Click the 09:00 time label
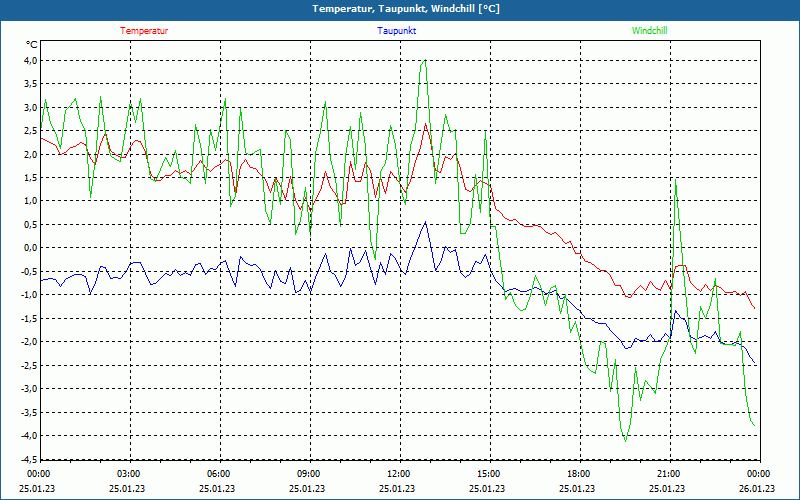 click(309, 474)
